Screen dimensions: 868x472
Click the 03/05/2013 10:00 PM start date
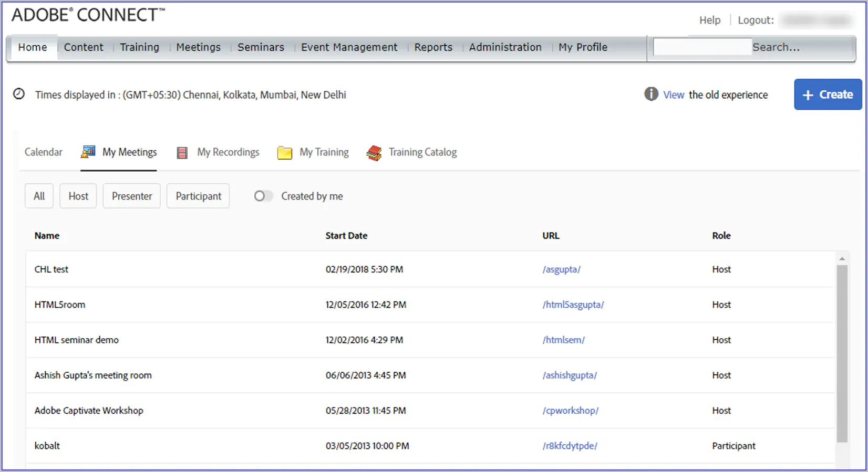367,446
